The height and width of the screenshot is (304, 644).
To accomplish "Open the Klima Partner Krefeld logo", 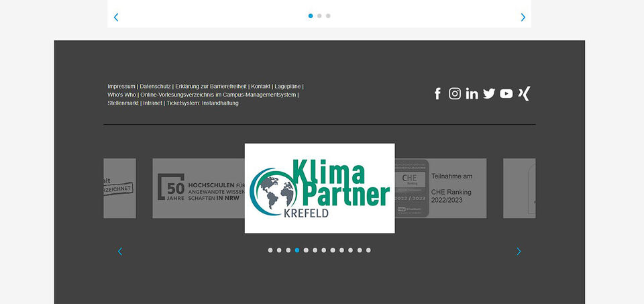I will [319, 188].
